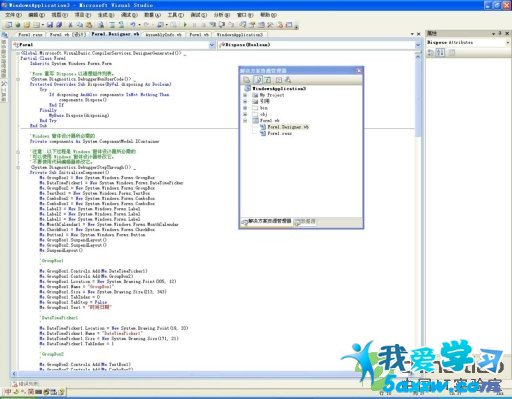This screenshot has height=399, width=512.
Task: Open Add New Item dropdown arrow
Action: pyautogui.click(x=43, y=25)
